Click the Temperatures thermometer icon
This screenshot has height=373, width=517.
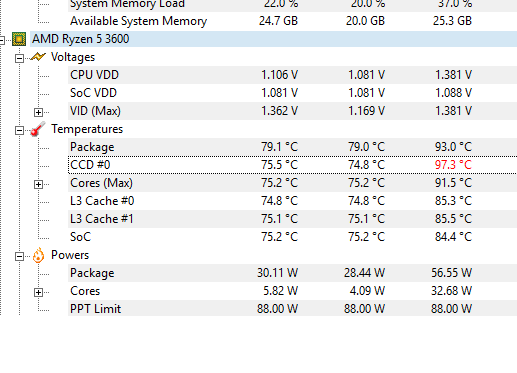click(x=38, y=129)
